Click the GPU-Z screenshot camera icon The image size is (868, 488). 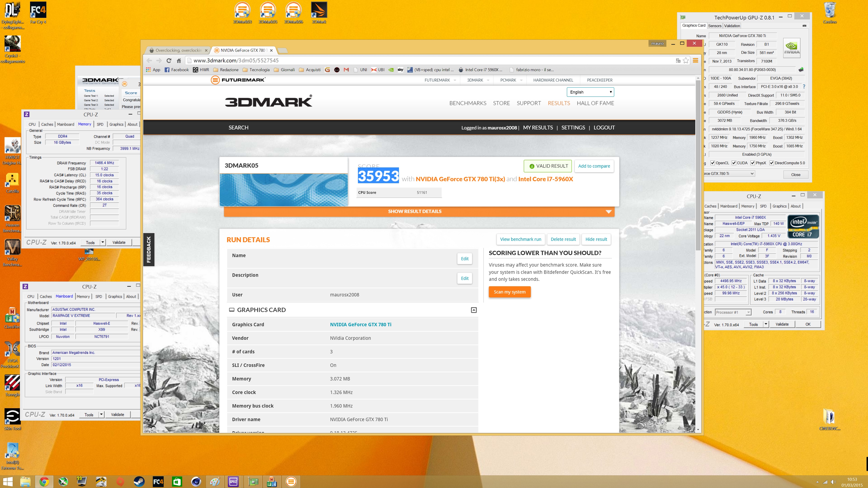click(804, 26)
